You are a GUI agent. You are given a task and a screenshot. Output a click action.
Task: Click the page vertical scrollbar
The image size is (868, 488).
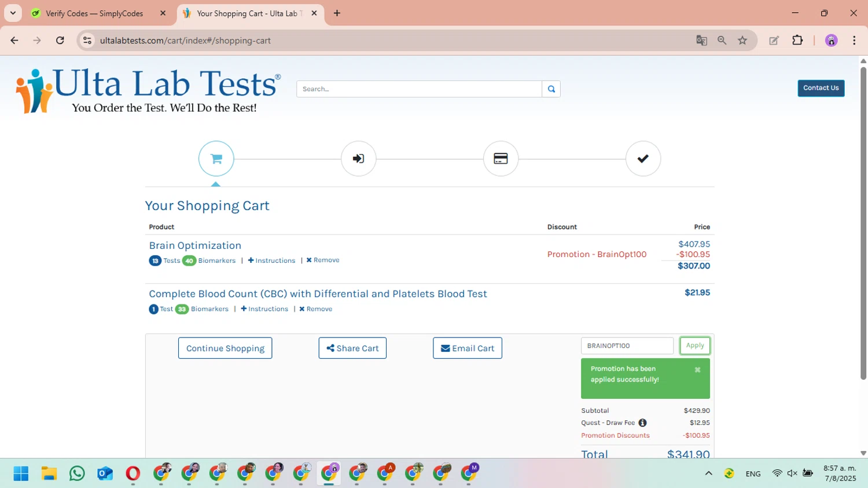[x=863, y=223]
